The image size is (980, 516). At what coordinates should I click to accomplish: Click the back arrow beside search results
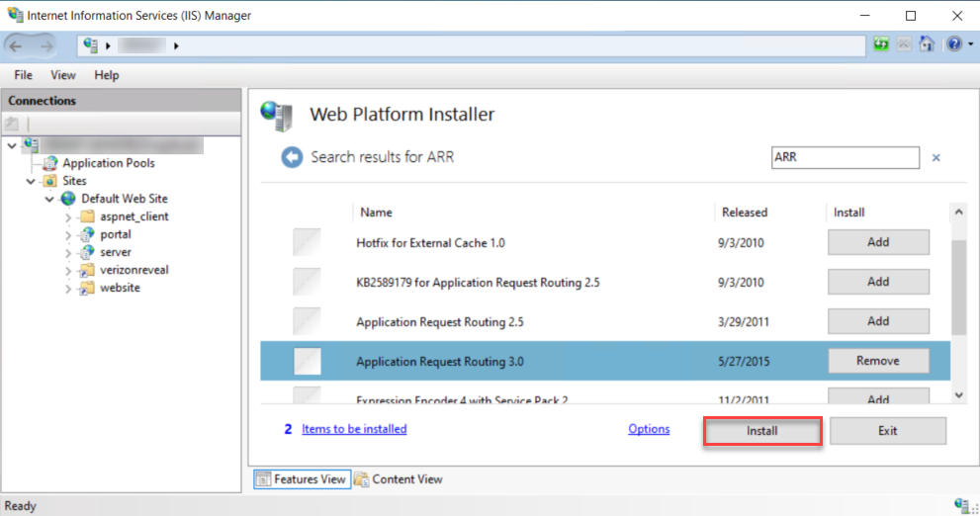(292, 157)
